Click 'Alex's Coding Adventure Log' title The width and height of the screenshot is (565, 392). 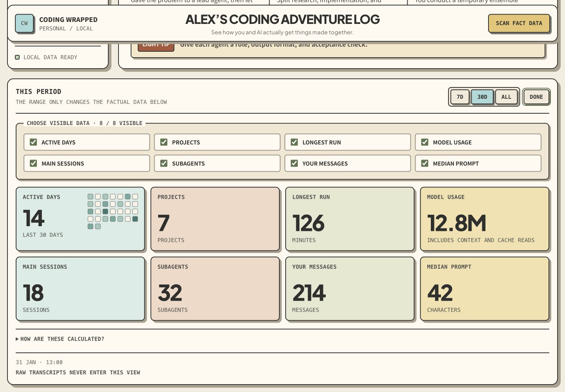pos(282,19)
